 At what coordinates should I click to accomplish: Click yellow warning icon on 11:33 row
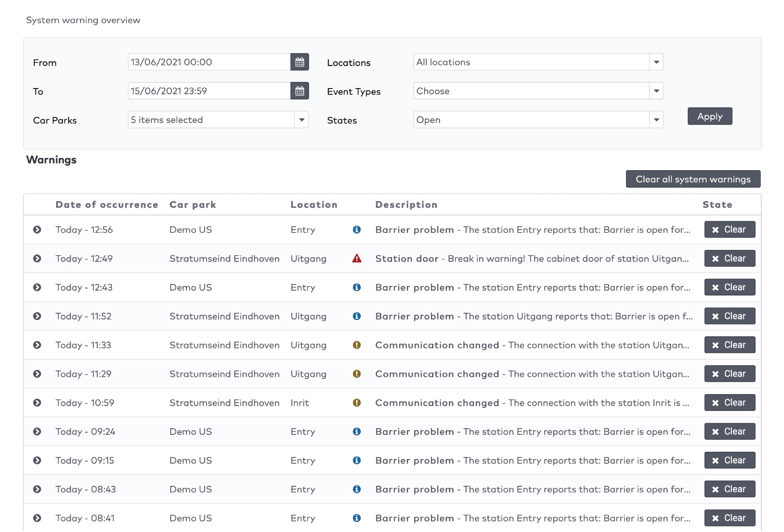point(357,345)
